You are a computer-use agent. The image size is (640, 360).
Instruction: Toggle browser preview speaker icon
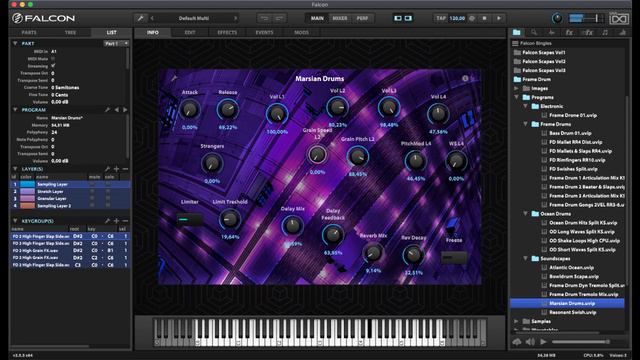pyautogui.click(x=530, y=342)
